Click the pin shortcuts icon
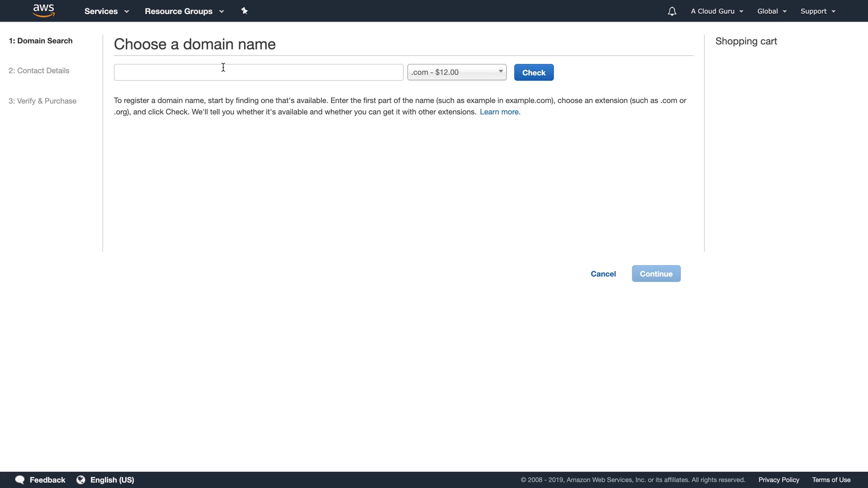The image size is (868, 488). click(x=245, y=11)
